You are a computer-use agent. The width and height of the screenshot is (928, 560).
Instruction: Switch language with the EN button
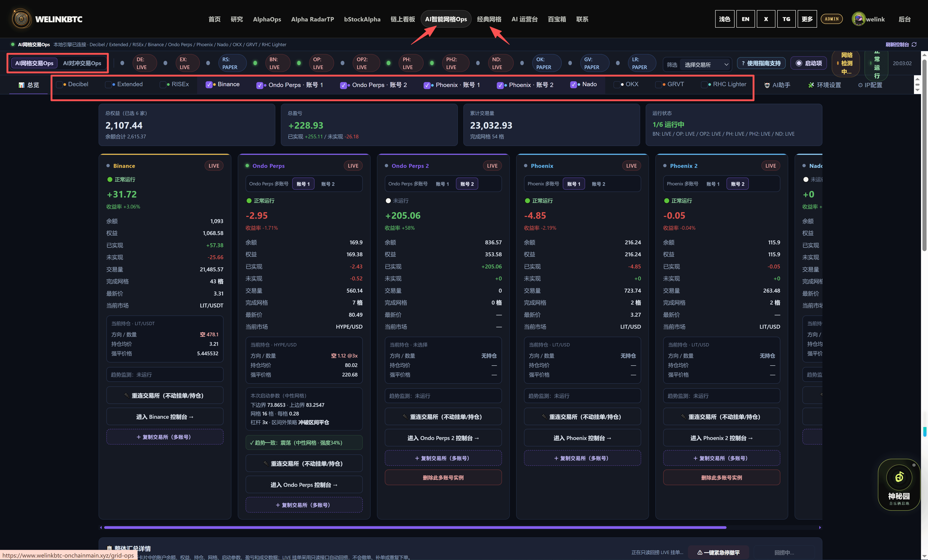pyautogui.click(x=745, y=19)
